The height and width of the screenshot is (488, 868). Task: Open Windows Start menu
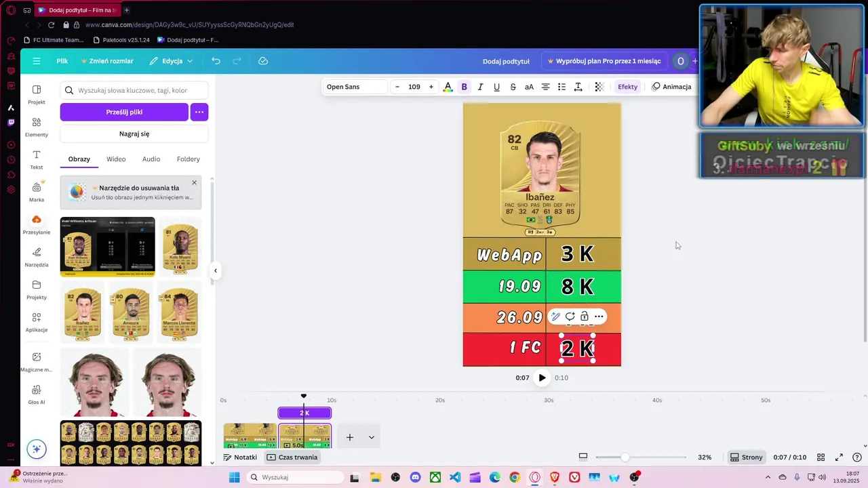click(235, 477)
